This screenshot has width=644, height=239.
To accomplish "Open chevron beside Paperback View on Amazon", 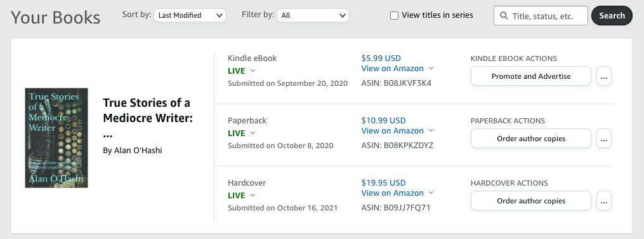I will pyautogui.click(x=431, y=130).
